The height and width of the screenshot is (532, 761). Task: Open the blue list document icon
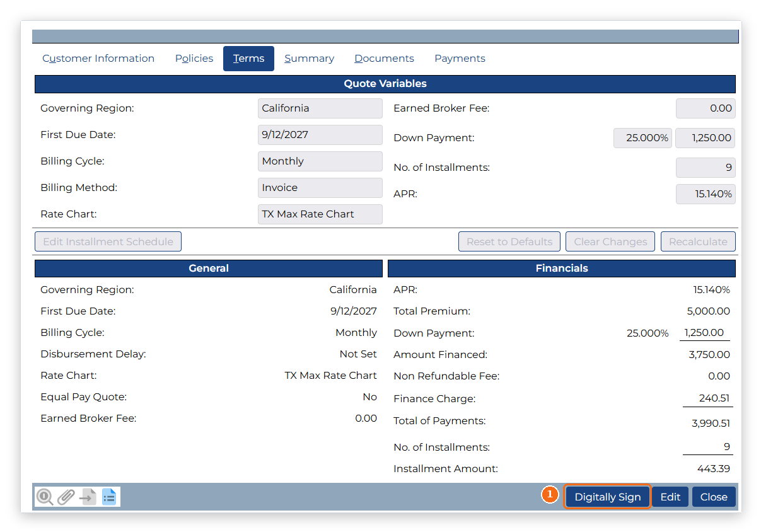109,497
